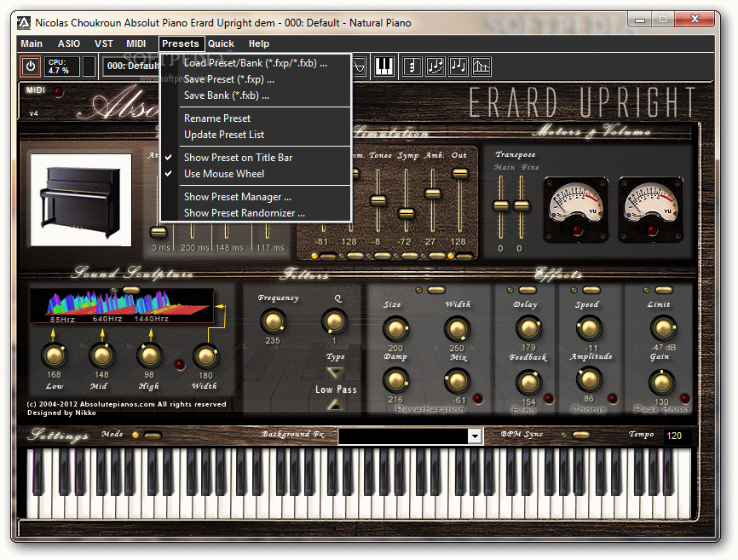
Task: Click the chorus Amplitude knob
Action: (589, 379)
